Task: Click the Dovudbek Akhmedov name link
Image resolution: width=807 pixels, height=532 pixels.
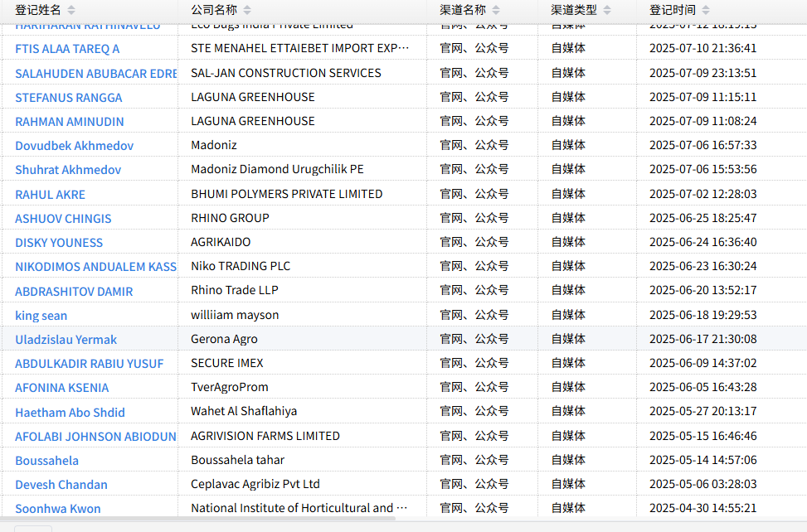Action: 74,146
